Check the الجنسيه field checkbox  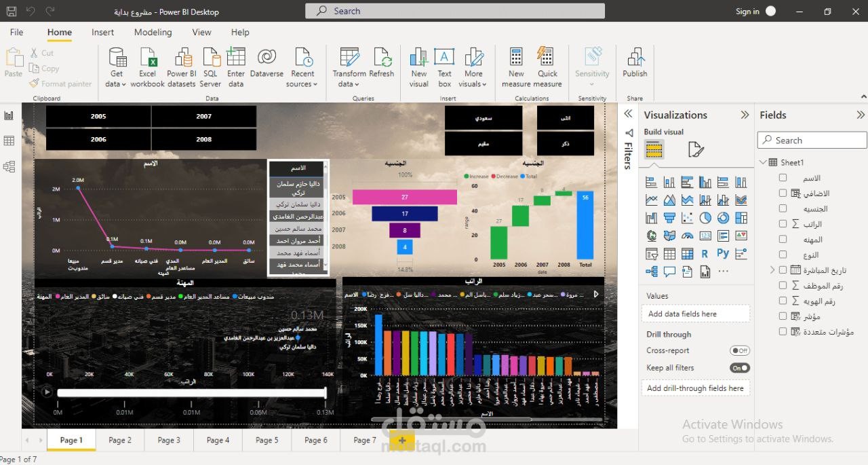coord(783,208)
